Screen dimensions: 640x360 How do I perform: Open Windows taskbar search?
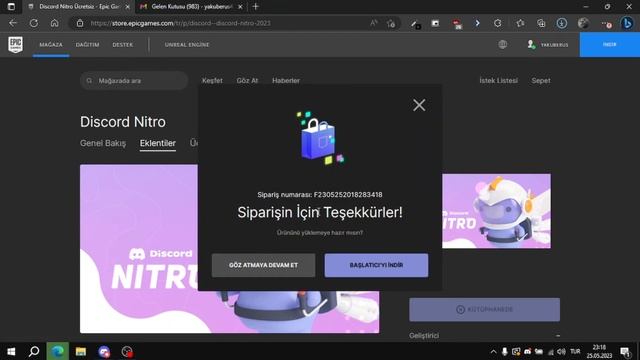[34, 351]
